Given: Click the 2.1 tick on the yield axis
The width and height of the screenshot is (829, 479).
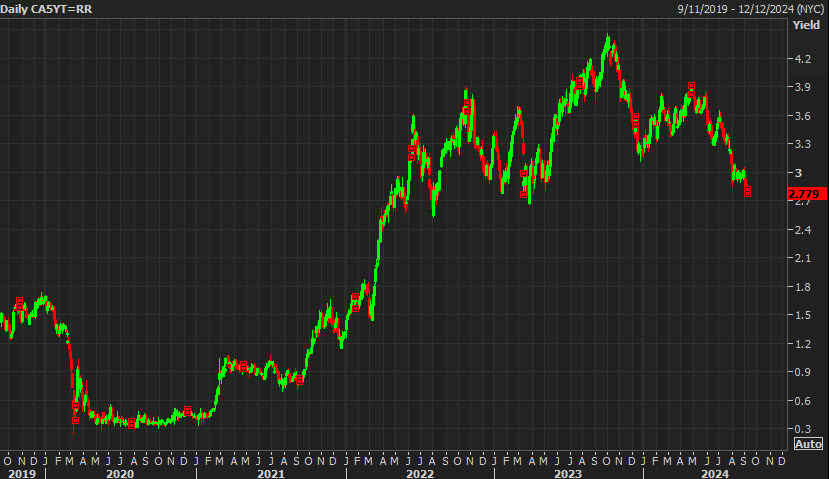Looking at the screenshot, I should pos(802,258).
